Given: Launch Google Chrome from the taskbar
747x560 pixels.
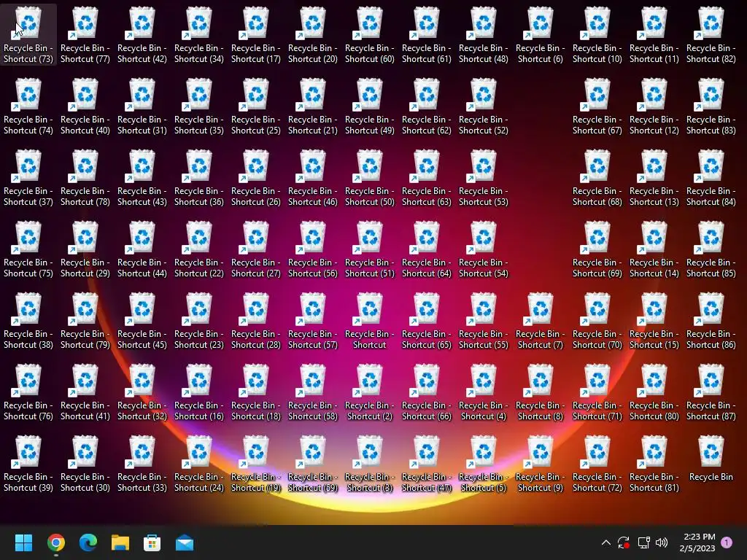Looking at the screenshot, I should 55,542.
